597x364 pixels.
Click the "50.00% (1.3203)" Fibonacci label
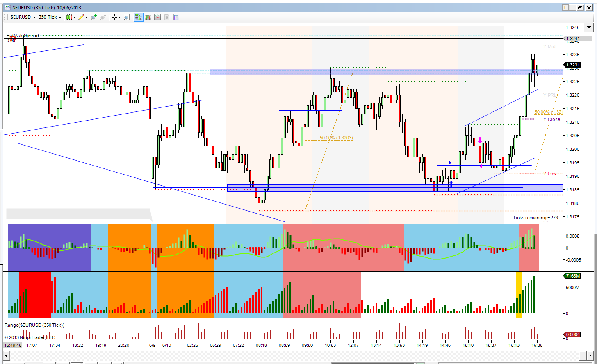coord(336,138)
